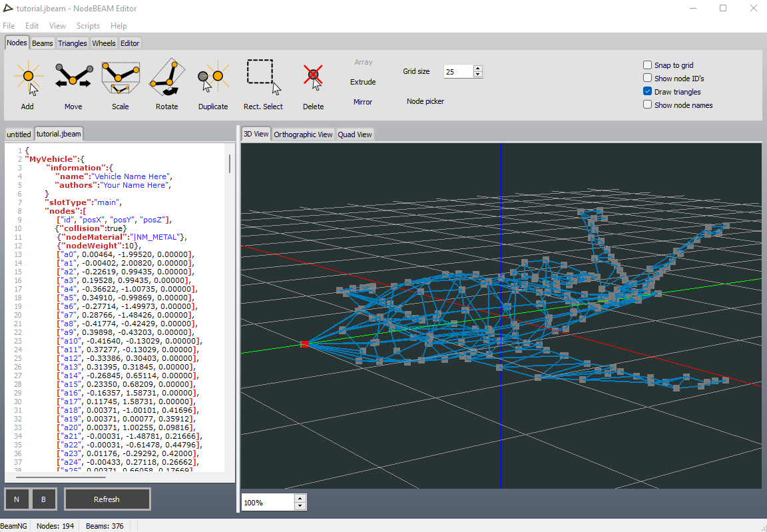Switch to the untitled document tab
The image size is (767, 532).
point(19,134)
